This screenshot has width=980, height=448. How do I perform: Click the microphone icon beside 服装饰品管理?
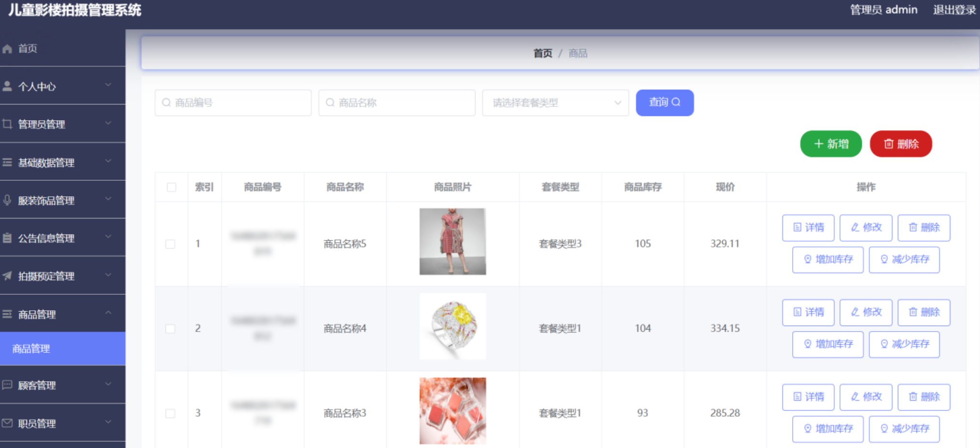pos(7,200)
